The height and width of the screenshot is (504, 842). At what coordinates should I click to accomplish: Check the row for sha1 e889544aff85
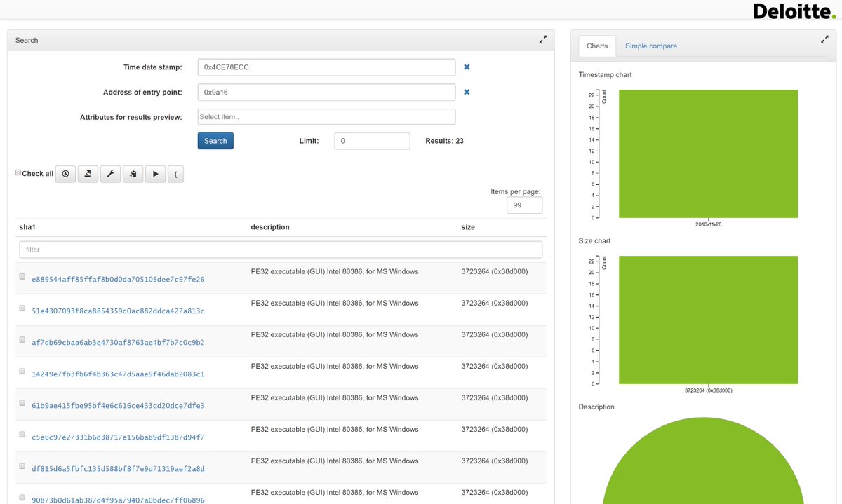pos(22,276)
